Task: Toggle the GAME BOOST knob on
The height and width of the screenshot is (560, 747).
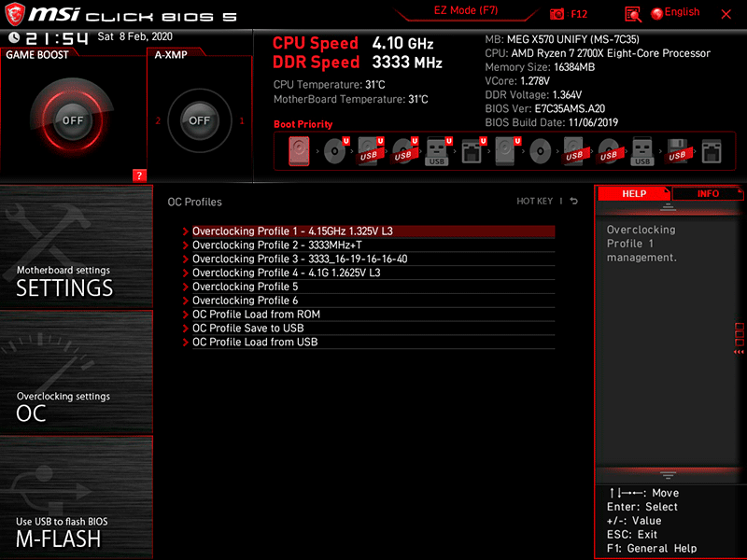Action: pyautogui.click(x=73, y=120)
